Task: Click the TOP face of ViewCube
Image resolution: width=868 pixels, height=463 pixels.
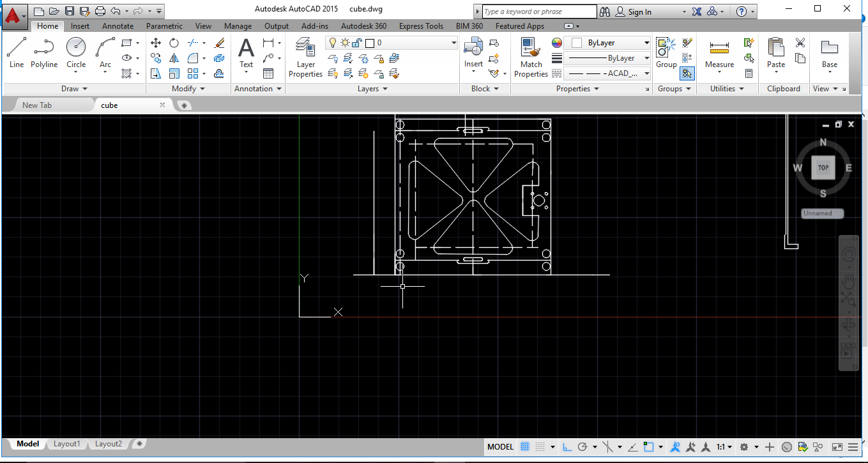Action: [x=823, y=167]
